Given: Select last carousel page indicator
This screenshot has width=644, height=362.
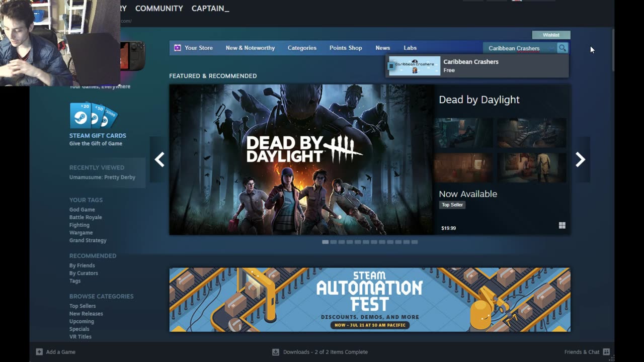Looking at the screenshot, I should coord(415,242).
